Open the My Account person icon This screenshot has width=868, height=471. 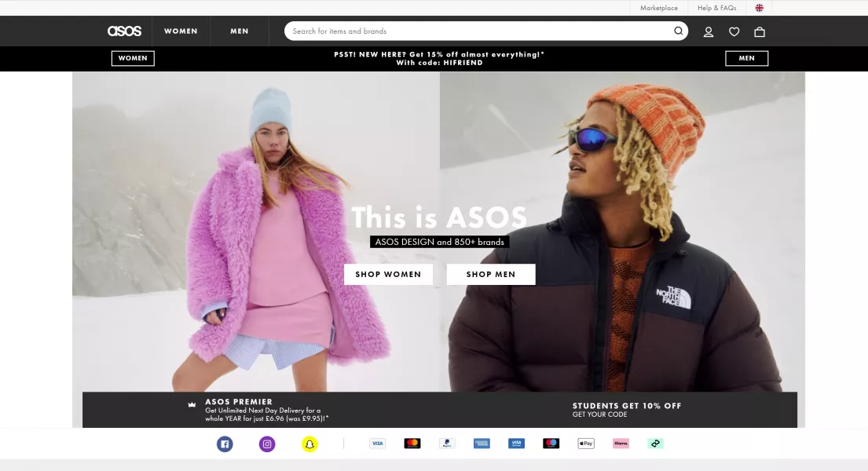point(708,31)
